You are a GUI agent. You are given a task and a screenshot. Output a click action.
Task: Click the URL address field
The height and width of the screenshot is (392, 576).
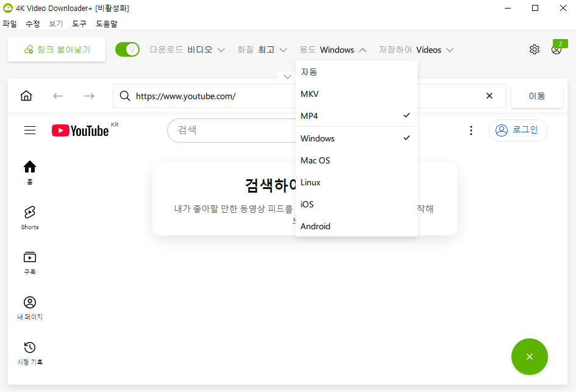(x=309, y=96)
